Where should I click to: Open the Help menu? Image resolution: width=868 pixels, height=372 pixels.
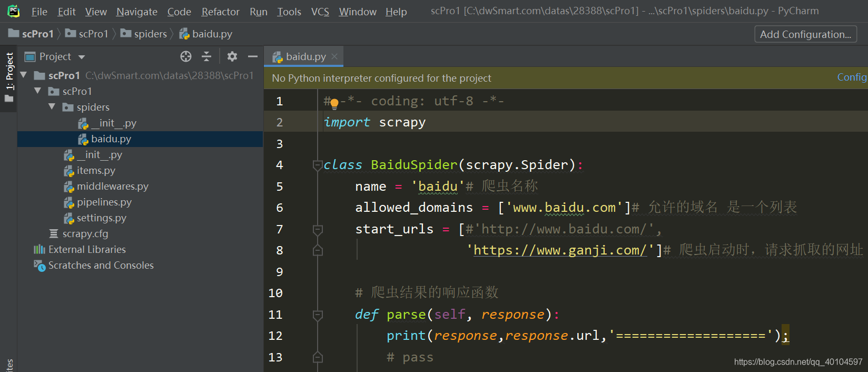coord(396,12)
